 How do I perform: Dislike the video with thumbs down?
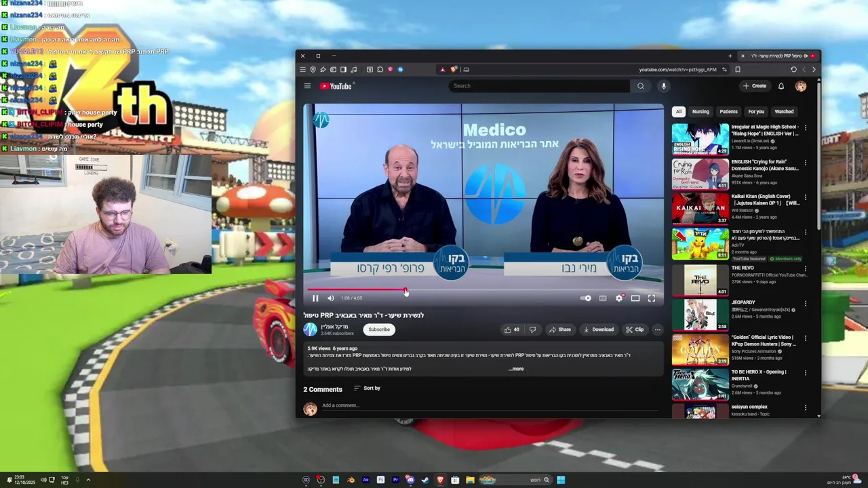tap(532, 329)
